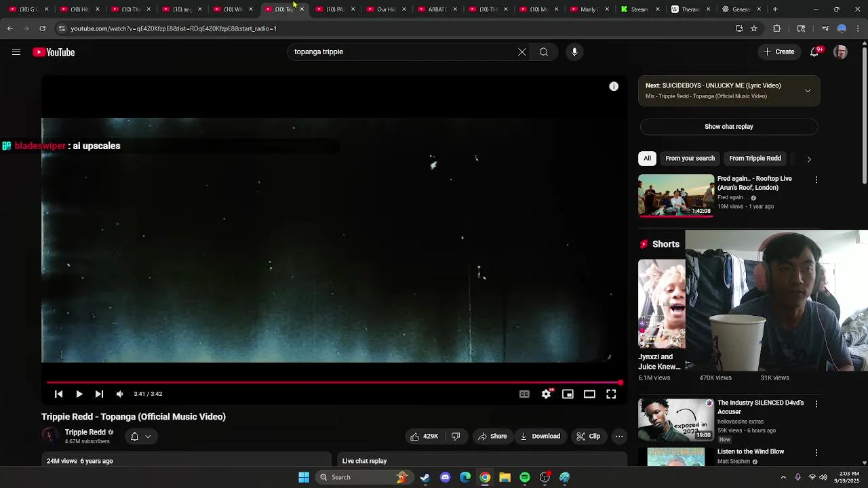Open Spotify from the taskbar
Screen dimensions: 868x488
(x=525, y=477)
